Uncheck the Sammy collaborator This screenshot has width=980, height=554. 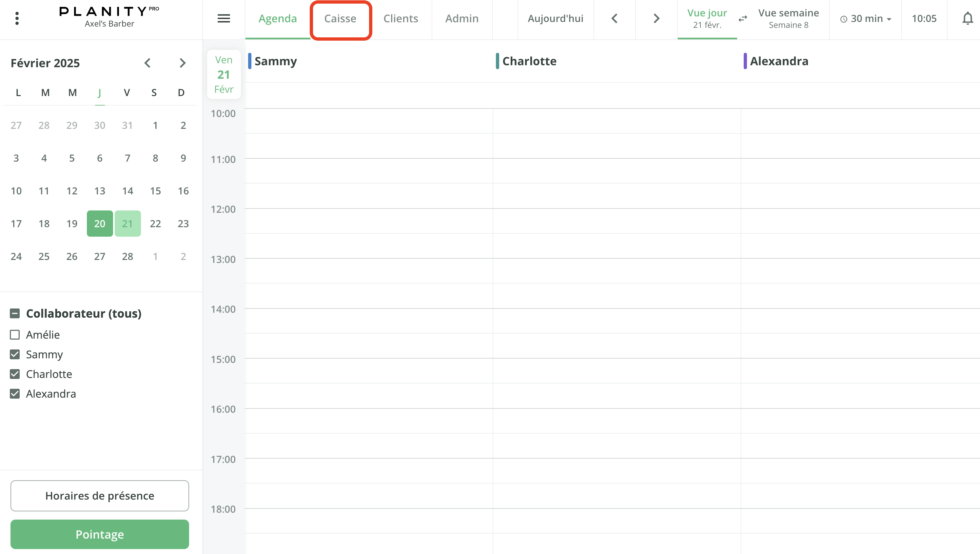pyautogui.click(x=15, y=354)
